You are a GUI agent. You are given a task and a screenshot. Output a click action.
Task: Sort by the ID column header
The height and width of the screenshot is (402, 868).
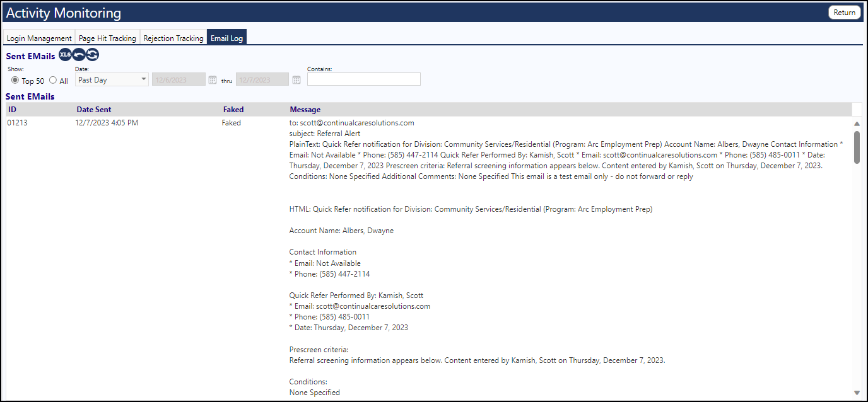tap(12, 110)
